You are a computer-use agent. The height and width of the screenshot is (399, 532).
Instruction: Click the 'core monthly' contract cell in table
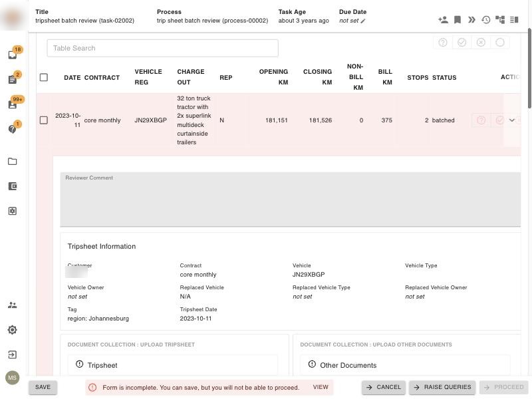coord(102,120)
